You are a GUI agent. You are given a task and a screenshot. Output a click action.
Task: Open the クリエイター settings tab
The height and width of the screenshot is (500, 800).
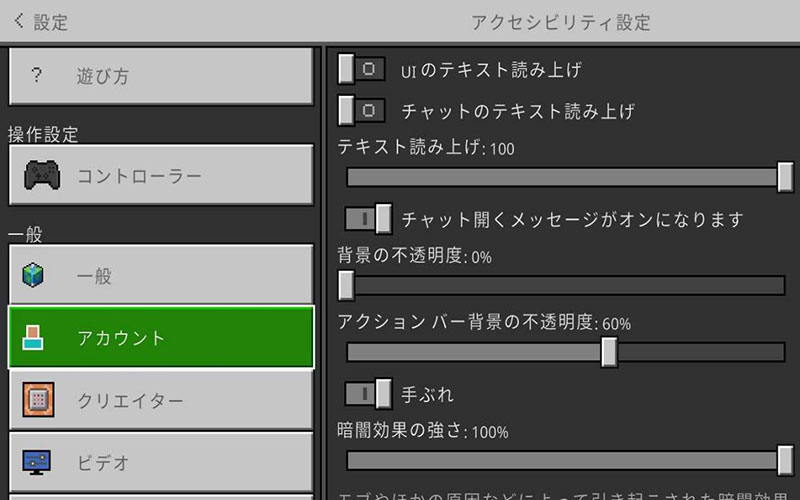coord(160,401)
